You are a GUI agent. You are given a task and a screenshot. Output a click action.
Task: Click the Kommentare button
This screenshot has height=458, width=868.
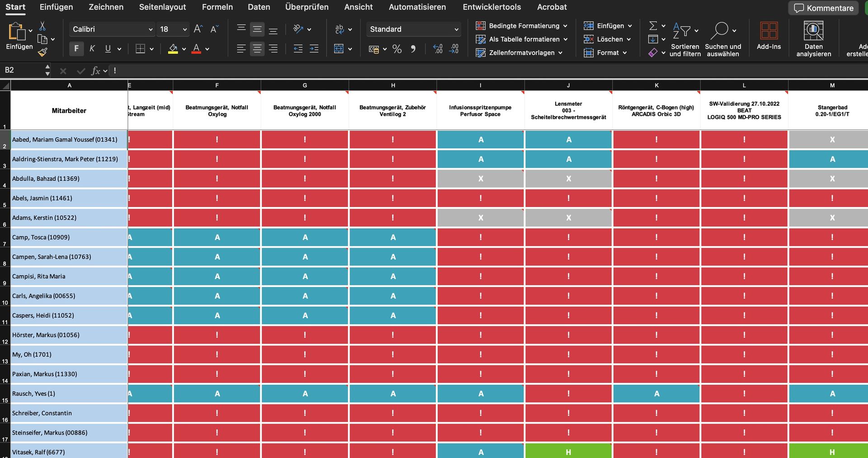click(x=824, y=8)
